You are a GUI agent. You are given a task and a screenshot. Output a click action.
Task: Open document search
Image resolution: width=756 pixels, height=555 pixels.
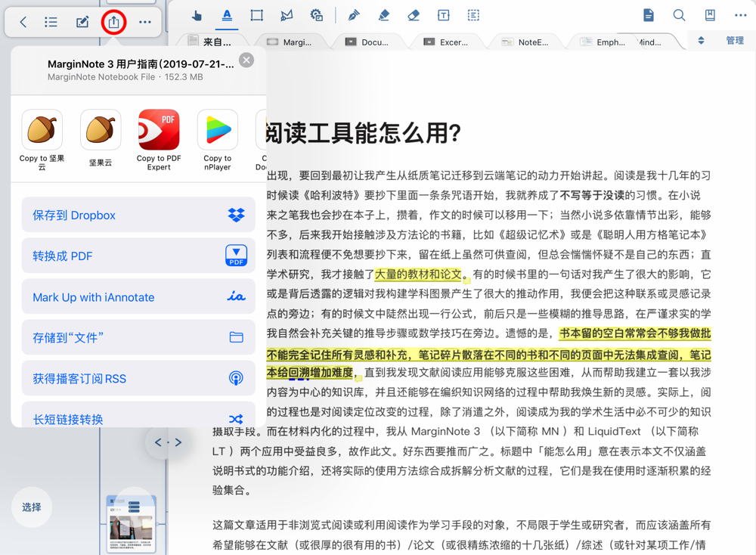(678, 15)
